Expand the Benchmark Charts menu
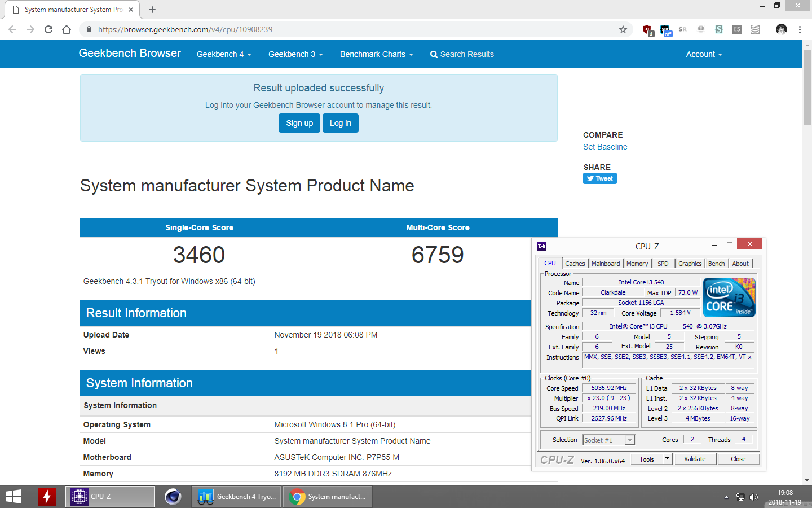This screenshot has width=812, height=508. click(x=377, y=54)
